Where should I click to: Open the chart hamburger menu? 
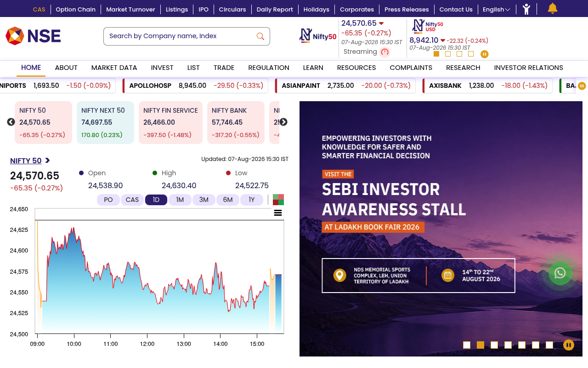(x=278, y=213)
